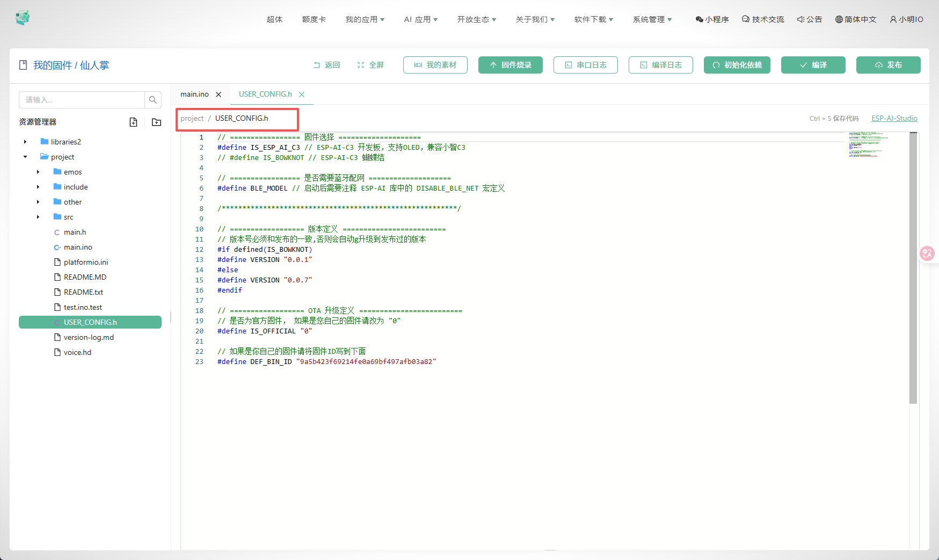
Task: Close the main.ino tab
Action: tap(219, 94)
